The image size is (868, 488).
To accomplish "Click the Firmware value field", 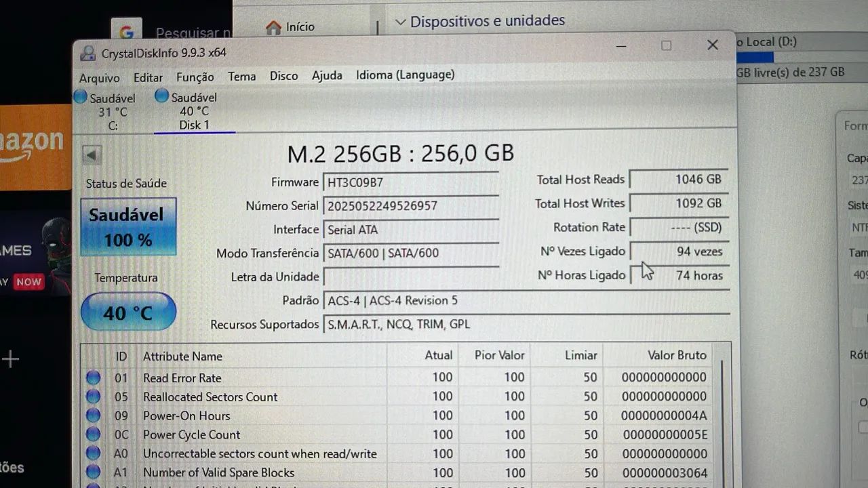I will pyautogui.click(x=411, y=182).
